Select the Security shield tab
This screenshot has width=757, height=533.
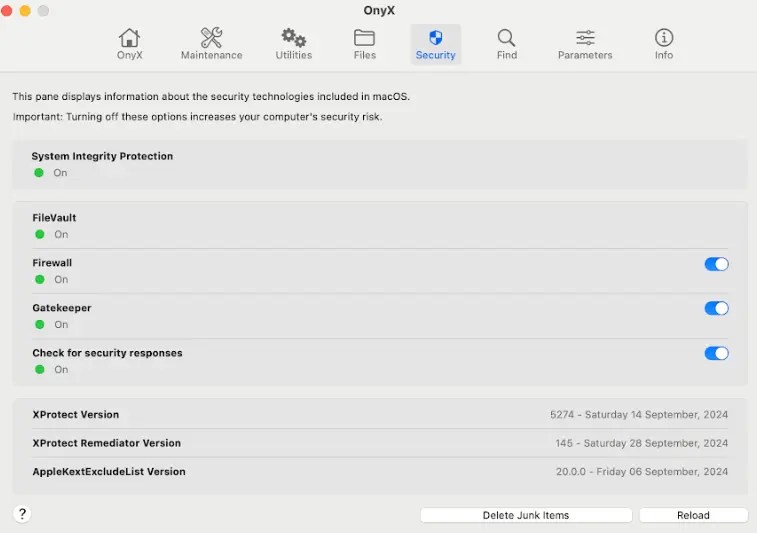(435, 44)
